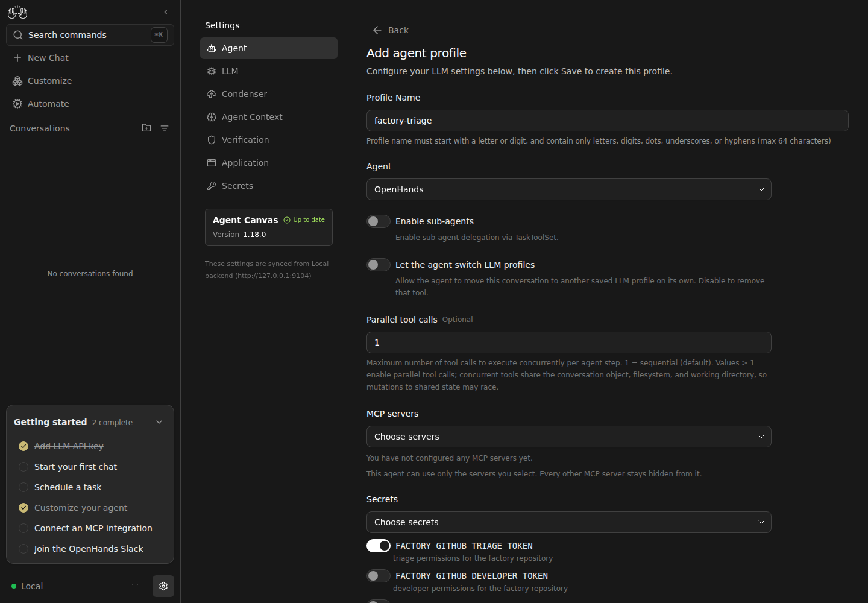Click the FACTORY_GITHUB_DEVELOPER_TOKEN label text
Viewport: 868px width, 603px height.
(471, 576)
